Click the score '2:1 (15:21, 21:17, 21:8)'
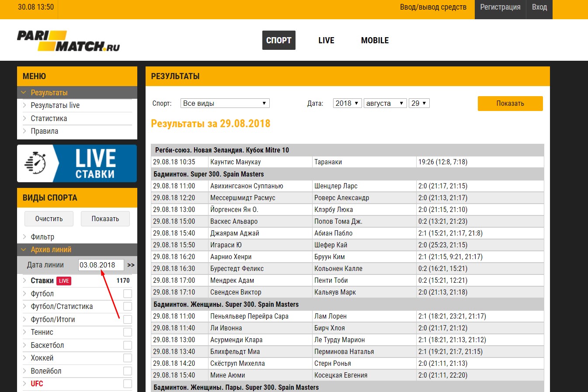Viewport: 588px width, 392px height. click(x=450, y=233)
